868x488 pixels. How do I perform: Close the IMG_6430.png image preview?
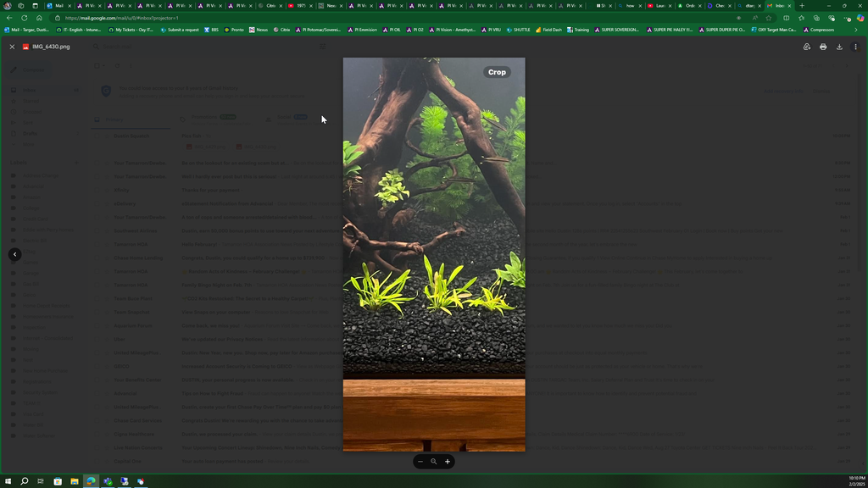pos(12,47)
